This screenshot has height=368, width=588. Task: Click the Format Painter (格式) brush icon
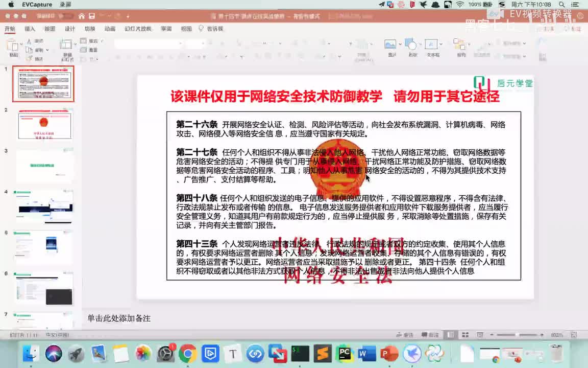29,58
